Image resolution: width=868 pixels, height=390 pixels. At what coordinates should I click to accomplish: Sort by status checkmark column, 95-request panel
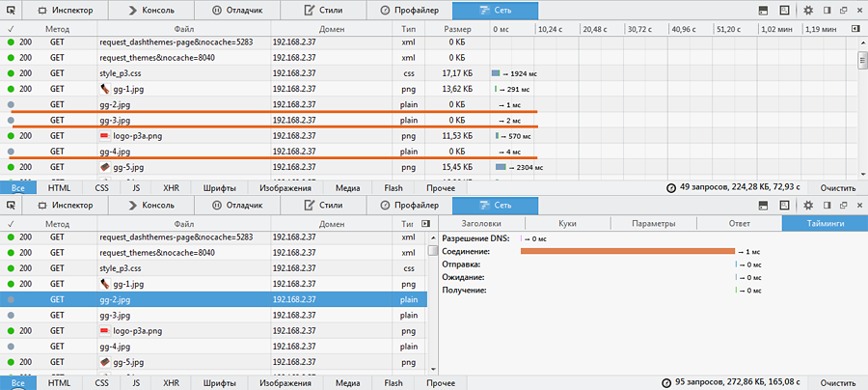point(10,224)
